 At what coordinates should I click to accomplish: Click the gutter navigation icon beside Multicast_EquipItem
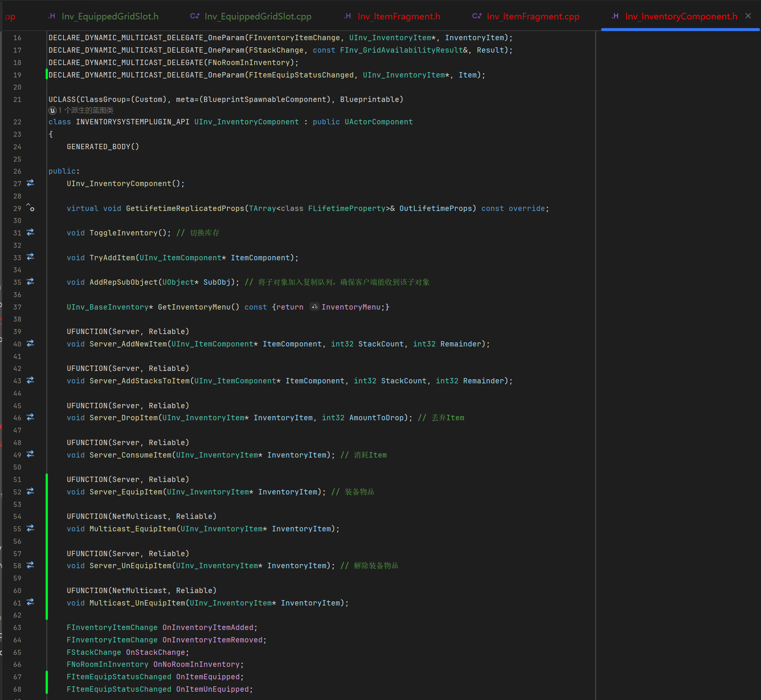[30, 528]
